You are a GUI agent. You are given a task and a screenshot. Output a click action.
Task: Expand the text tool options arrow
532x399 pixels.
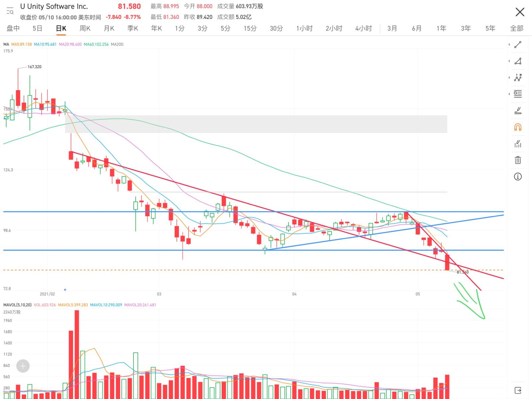click(509, 94)
